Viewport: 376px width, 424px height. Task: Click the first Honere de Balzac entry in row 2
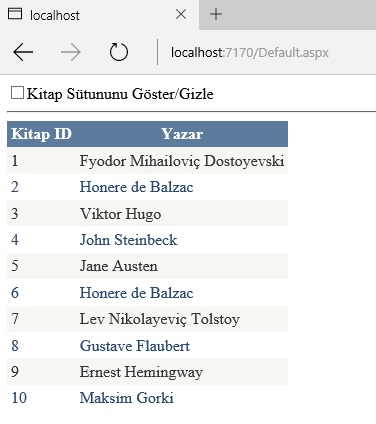[136, 187]
